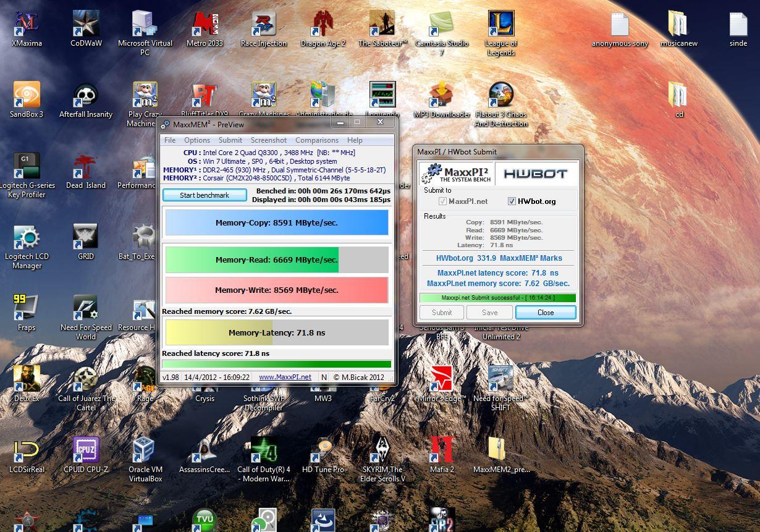Launch Dead Island shortcut

pyautogui.click(x=86, y=171)
